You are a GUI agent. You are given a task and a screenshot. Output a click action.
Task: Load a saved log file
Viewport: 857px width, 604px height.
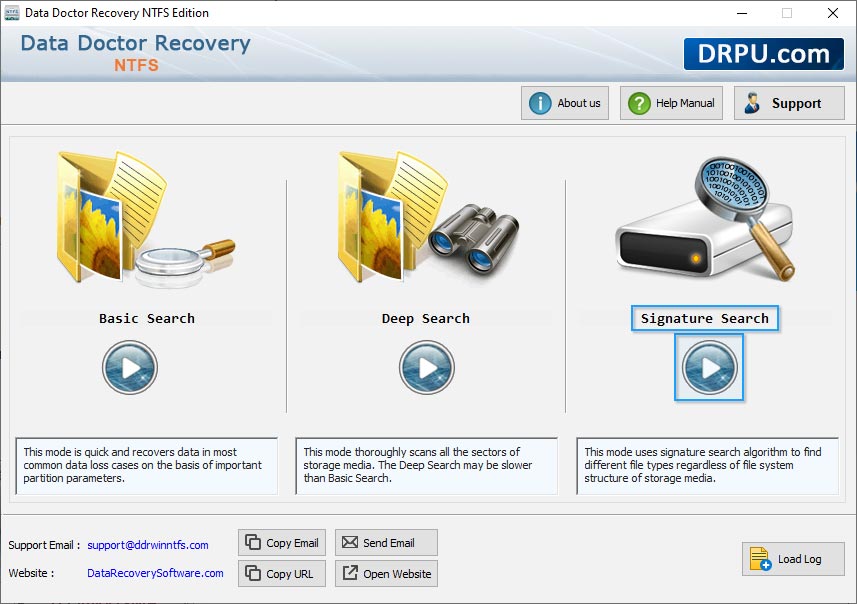click(793, 559)
